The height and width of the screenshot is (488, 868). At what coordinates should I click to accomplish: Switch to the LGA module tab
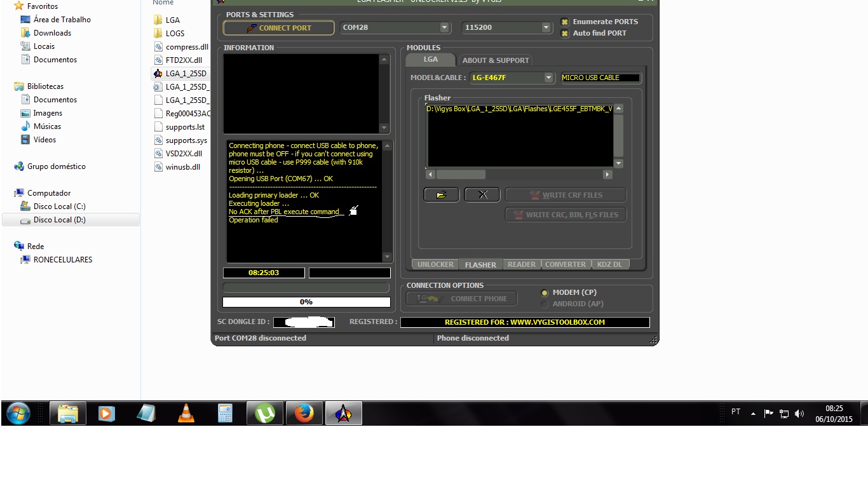click(431, 59)
